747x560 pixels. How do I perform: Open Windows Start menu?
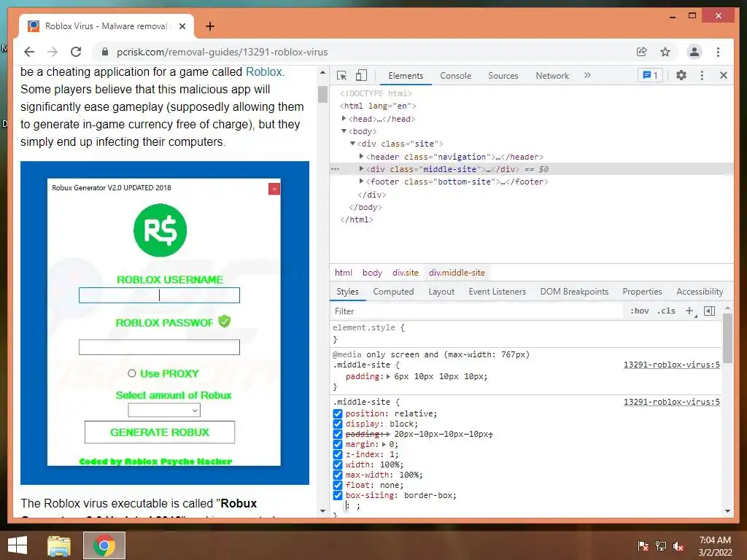(18, 545)
